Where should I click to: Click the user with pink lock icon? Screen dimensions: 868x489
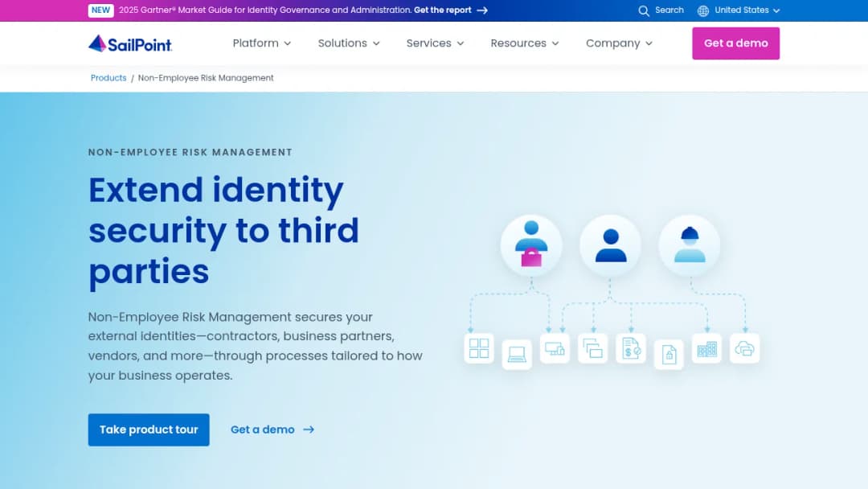tap(531, 244)
